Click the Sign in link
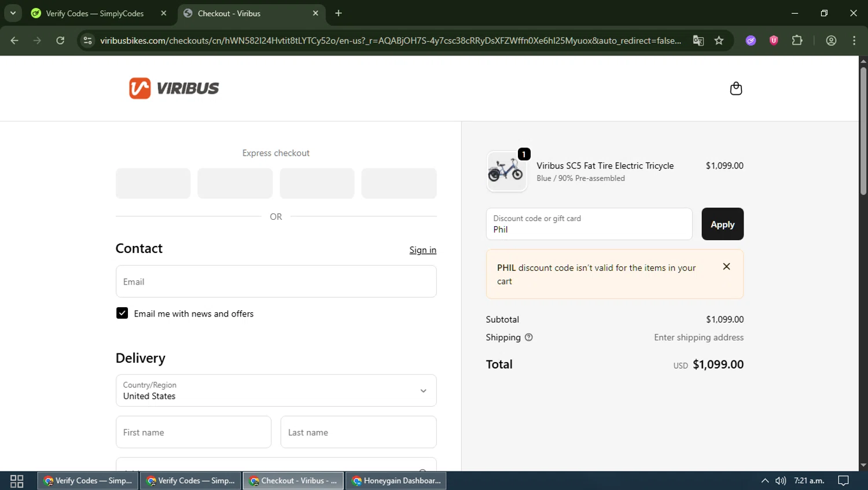The width and height of the screenshot is (868, 490). pos(422,250)
